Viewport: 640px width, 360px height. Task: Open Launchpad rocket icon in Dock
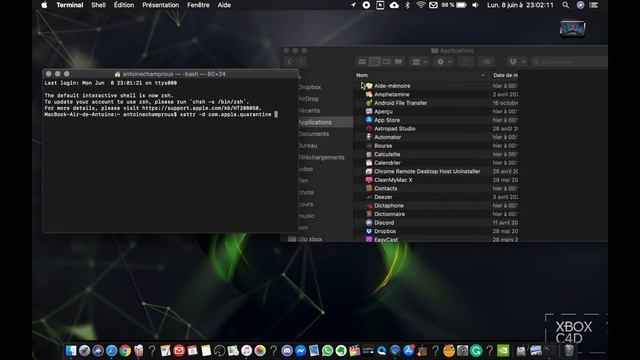(84, 351)
